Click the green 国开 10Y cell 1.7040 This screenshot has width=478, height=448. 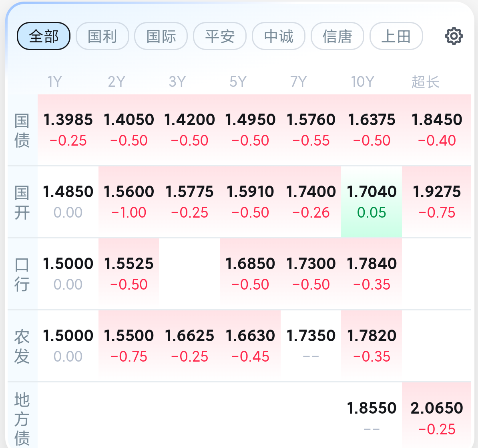pyautogui.click(x=371, y=202)
